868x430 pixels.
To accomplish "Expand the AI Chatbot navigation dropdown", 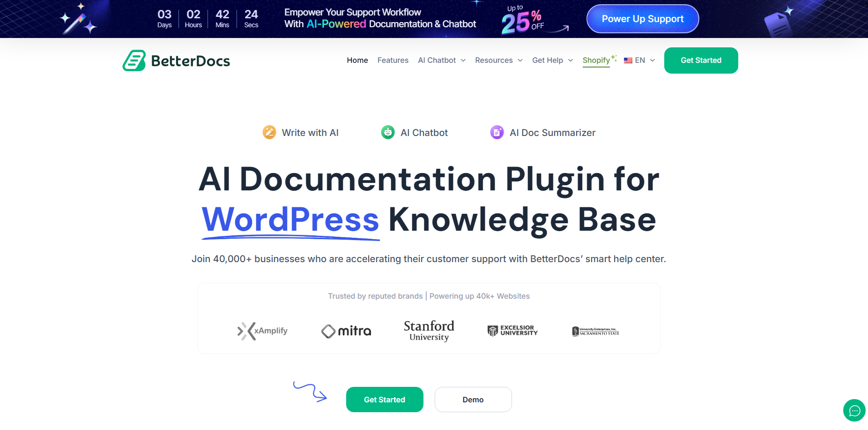I will 441,60.
